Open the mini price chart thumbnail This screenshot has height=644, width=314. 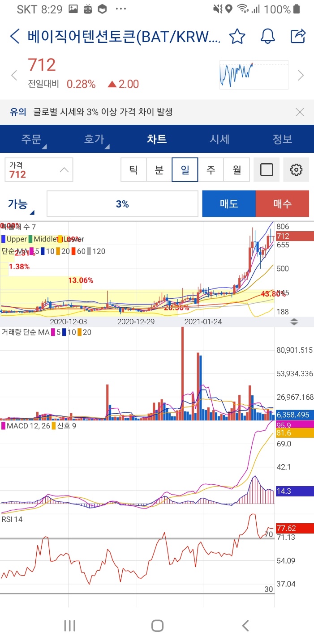(x=254, y=75)
